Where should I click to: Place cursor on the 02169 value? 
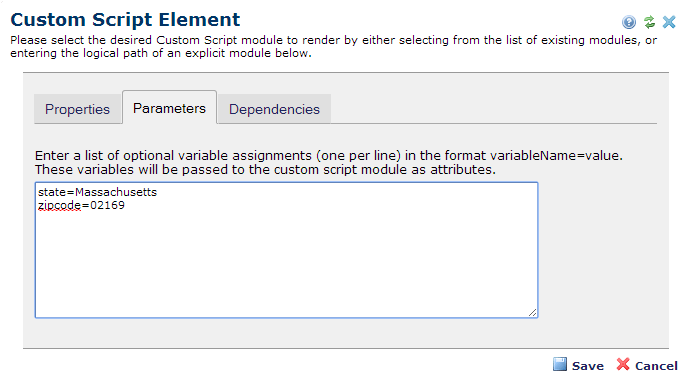pos(107,205)
